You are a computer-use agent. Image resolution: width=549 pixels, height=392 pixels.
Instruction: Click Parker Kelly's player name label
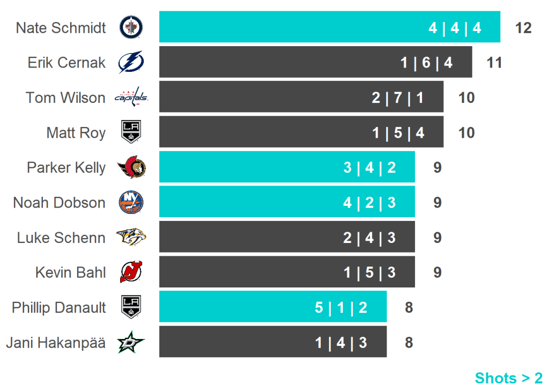point(66,168)
